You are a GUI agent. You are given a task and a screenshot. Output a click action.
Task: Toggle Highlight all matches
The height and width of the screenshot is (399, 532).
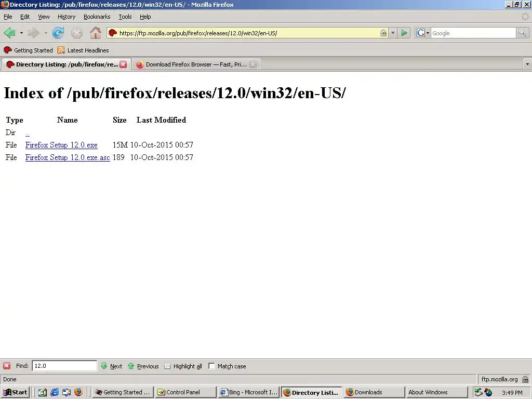tap(183, 366)
